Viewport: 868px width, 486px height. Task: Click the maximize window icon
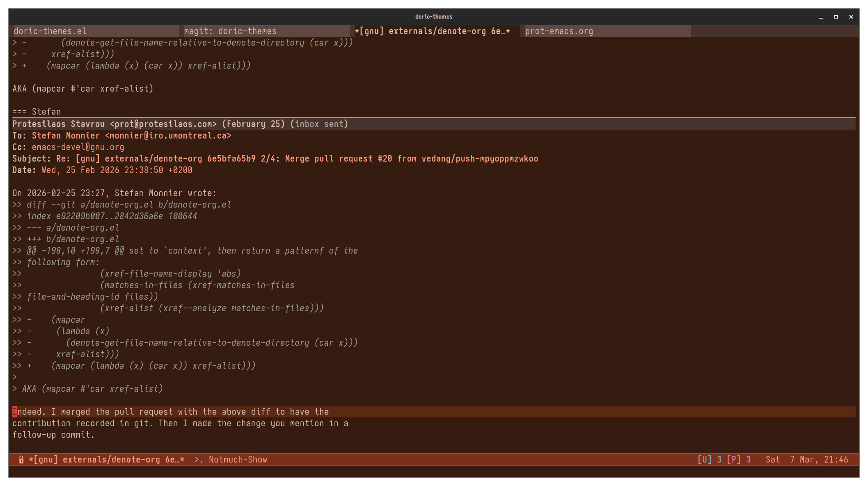pos(836,17)
